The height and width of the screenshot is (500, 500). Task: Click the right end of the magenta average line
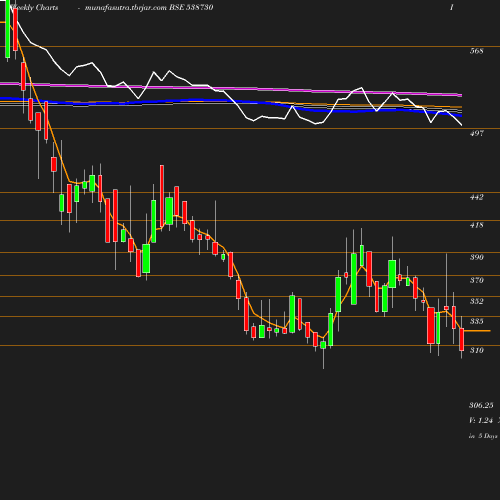[x=461, y=96]
